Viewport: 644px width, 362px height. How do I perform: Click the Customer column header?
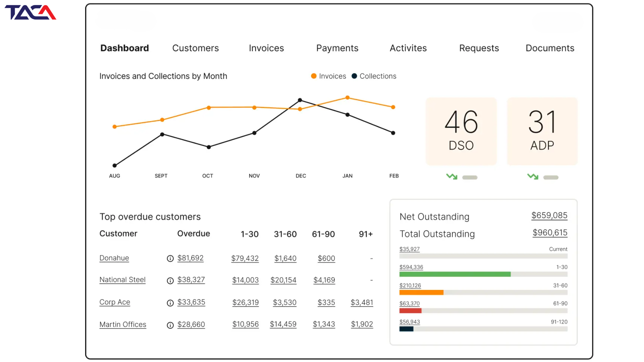click(x=118, y=234)
